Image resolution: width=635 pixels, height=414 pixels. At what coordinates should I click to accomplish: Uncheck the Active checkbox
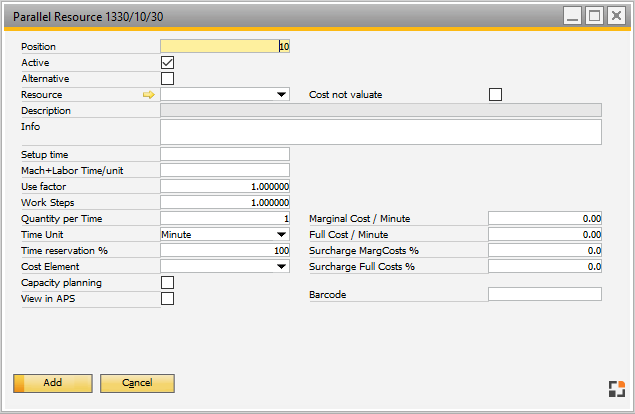[168, 63]
